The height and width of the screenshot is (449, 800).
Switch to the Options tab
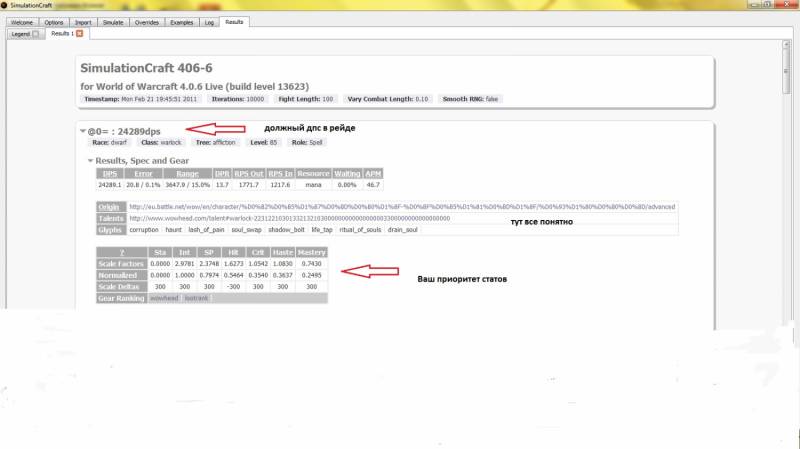(54, 22)
